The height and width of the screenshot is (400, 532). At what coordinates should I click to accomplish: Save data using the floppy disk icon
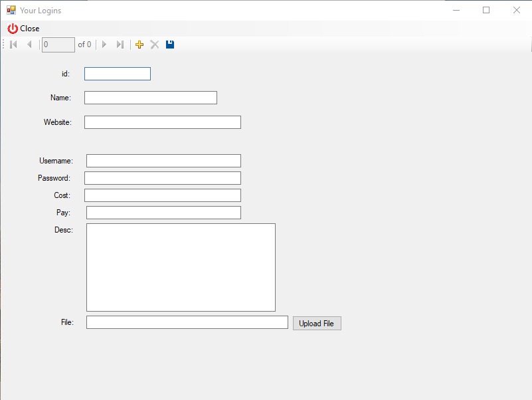point(170,45)
